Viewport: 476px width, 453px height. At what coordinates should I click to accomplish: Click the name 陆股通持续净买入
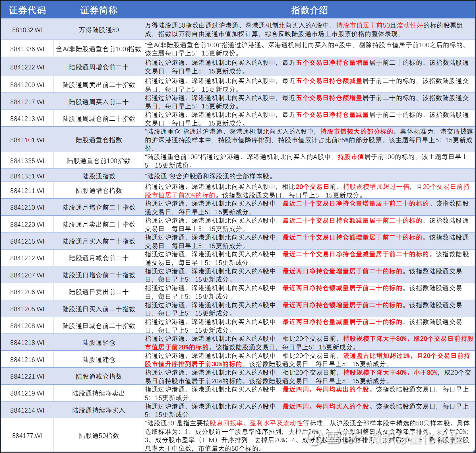pos(99,410)
